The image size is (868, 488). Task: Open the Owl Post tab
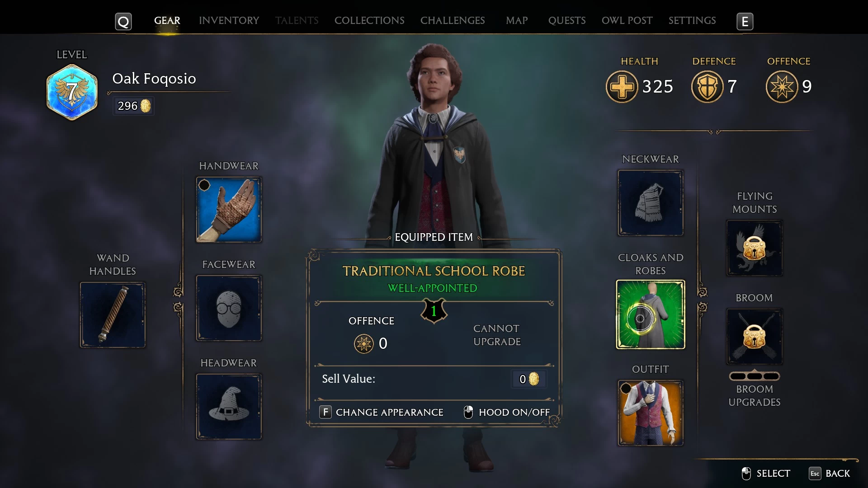point(627,20)
